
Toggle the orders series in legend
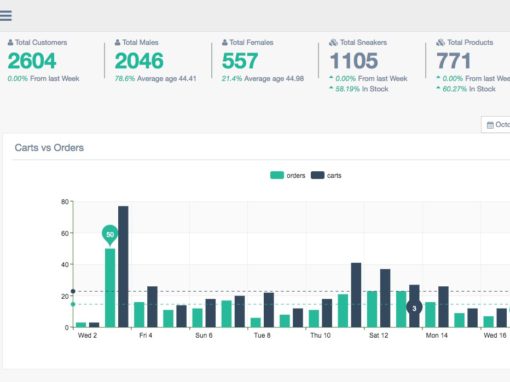click(x=287, y=175)
